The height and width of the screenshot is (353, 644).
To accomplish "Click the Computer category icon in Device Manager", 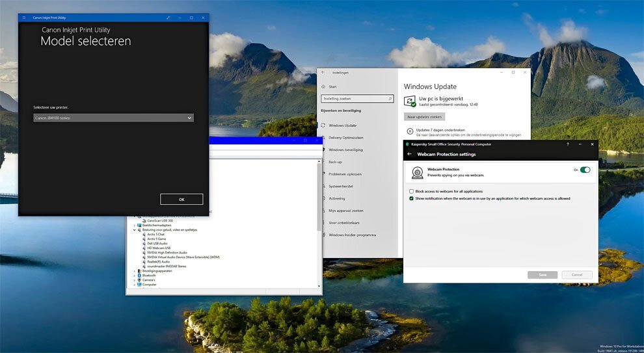I will [139, 285].
